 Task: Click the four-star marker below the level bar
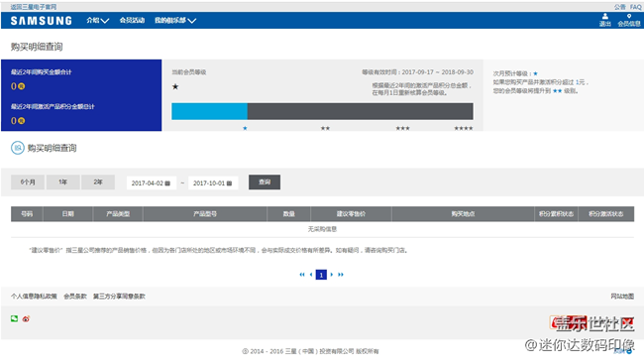tap(464, 128)
